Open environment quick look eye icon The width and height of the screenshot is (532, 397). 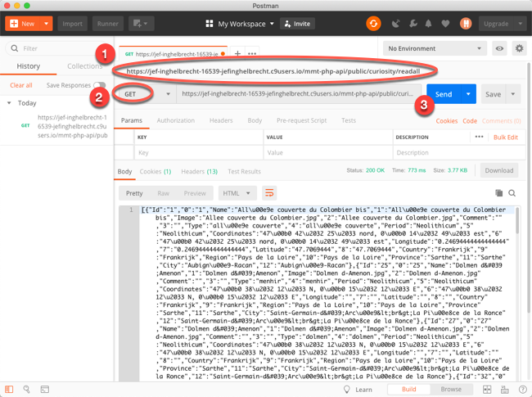tap(499, 48)
